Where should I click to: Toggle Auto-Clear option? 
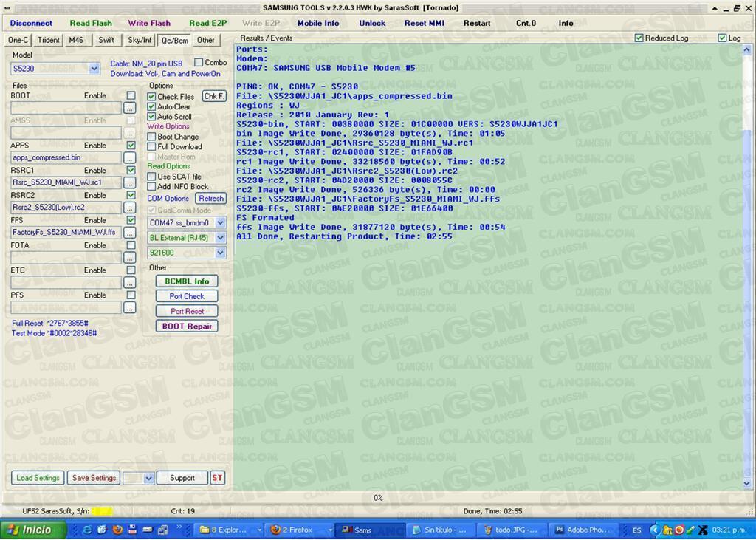[151, 106]
